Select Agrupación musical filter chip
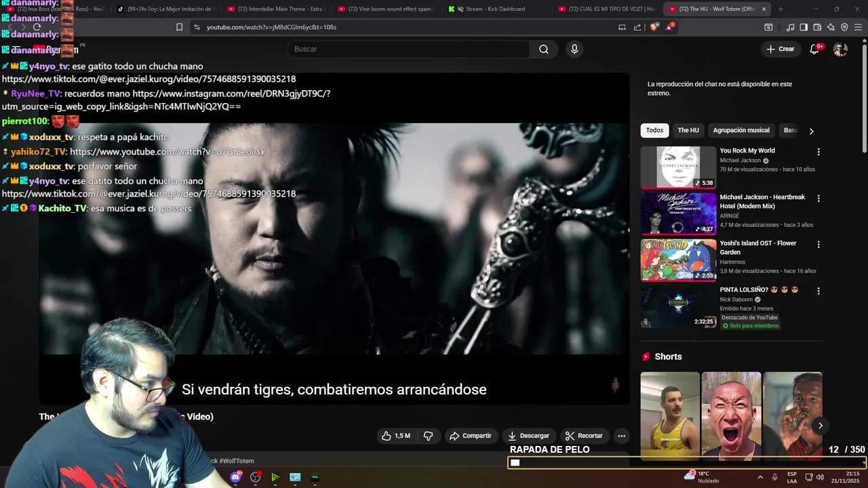 [741, 130]
